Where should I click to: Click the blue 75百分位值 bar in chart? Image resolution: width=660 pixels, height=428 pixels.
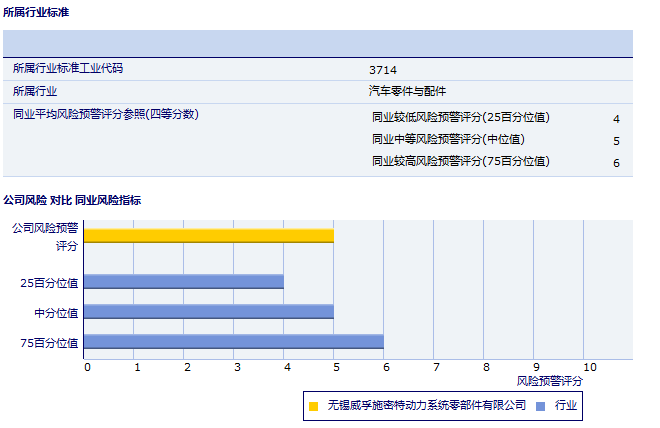click(233, 342)
